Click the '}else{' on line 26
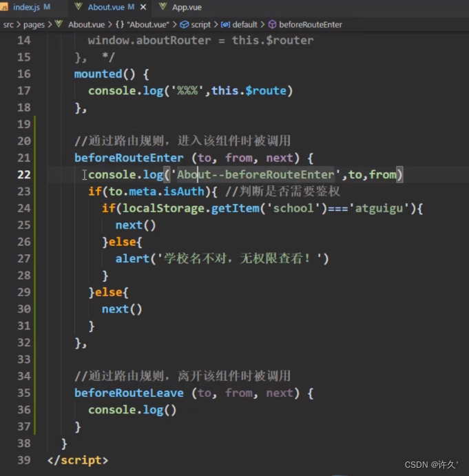The height and width of the screenshot is (476, 469). point(122,242)
